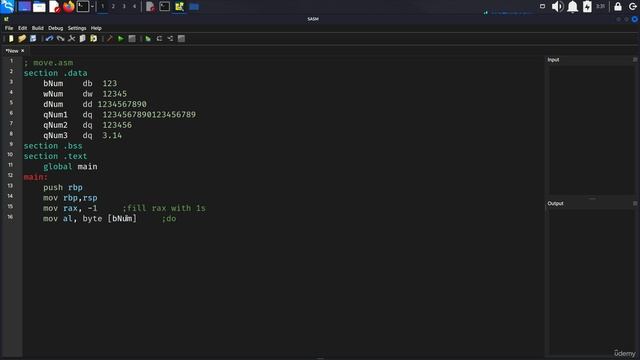Click the 'section .bss' line

tap(53, 146)
